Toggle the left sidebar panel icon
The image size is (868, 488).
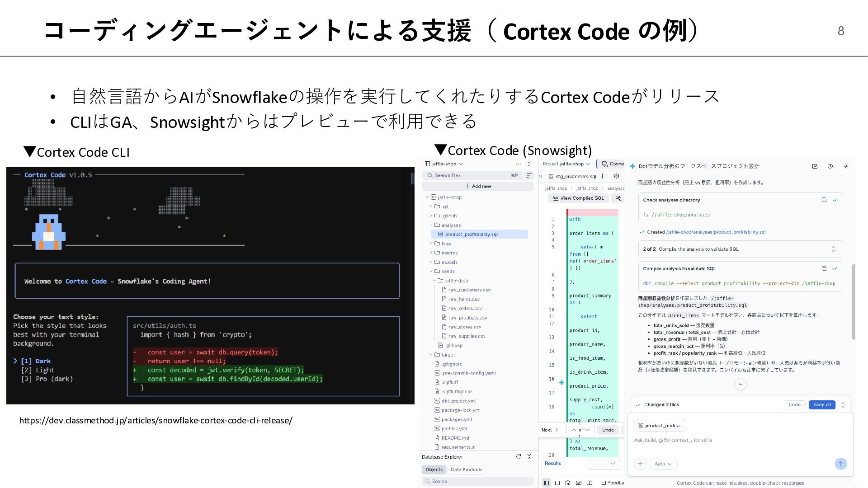(546, 483)
